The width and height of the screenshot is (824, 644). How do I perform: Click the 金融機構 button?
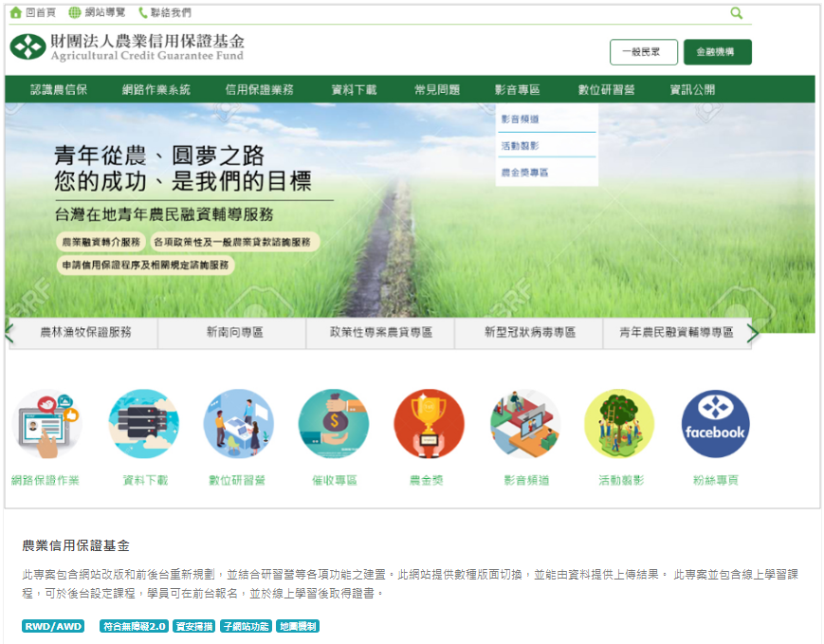pyautogui.click(x=717, y=52)
